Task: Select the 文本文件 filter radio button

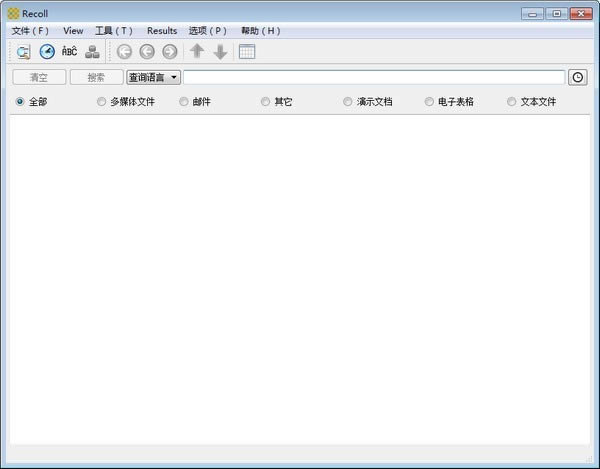Action: pyautogui.click(x=511, y=101)
